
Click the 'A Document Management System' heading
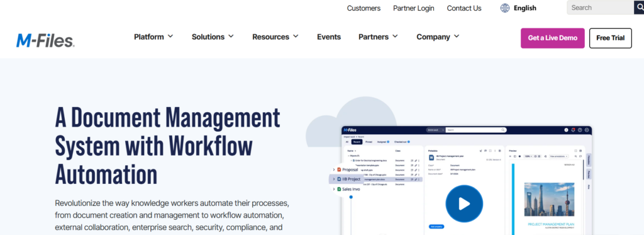tap(167, 146)
